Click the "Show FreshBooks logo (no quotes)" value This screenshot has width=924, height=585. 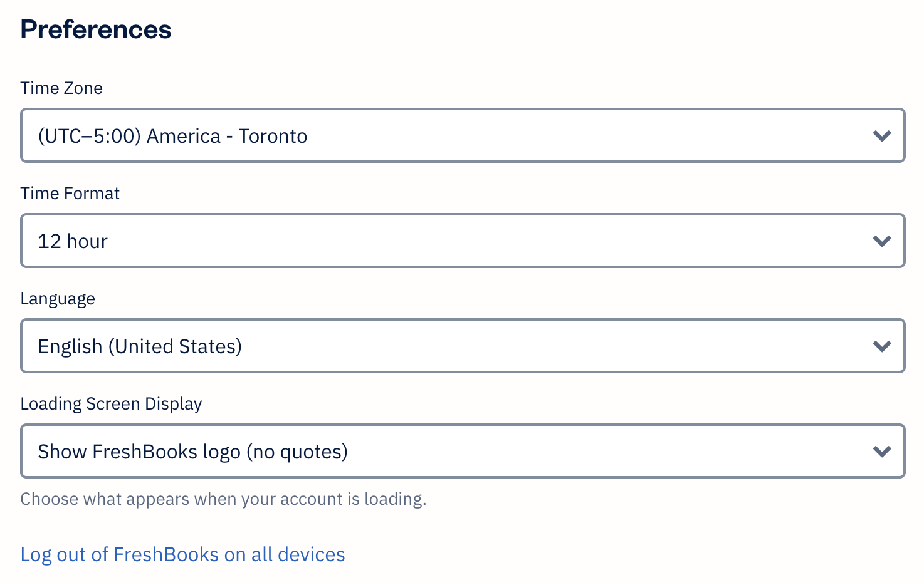pos(192,452)
